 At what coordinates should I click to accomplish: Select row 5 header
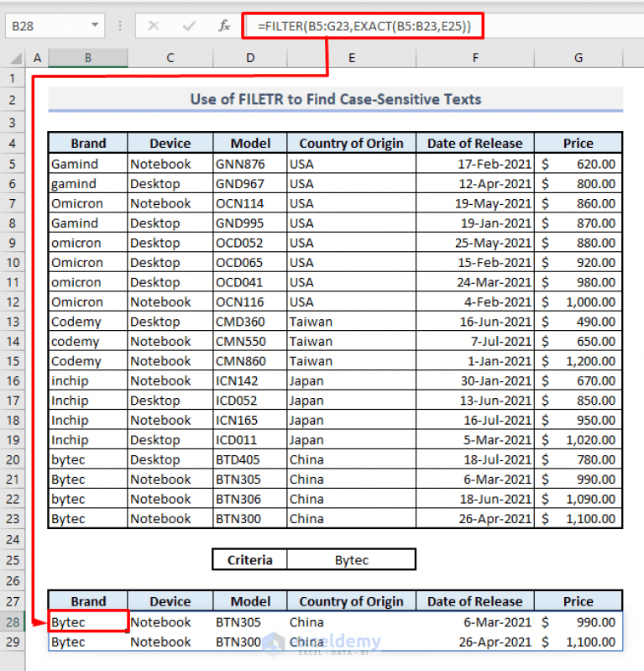[13, 164]
